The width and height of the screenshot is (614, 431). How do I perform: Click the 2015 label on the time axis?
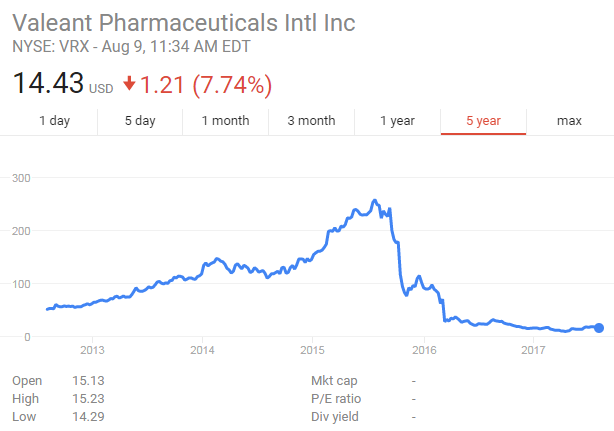[x=313, y=350]
